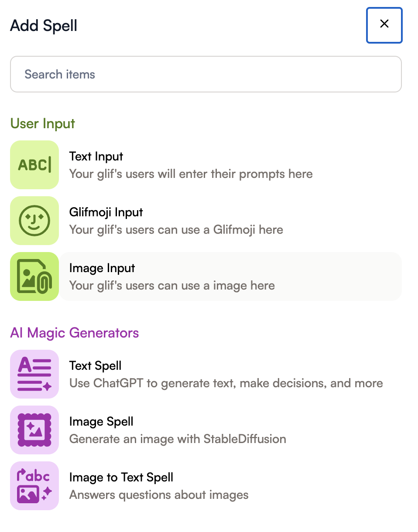The width and height of the screenshot is (418, 532).
Task: Click "Answers questions about images" description
Action: [159, 495]
